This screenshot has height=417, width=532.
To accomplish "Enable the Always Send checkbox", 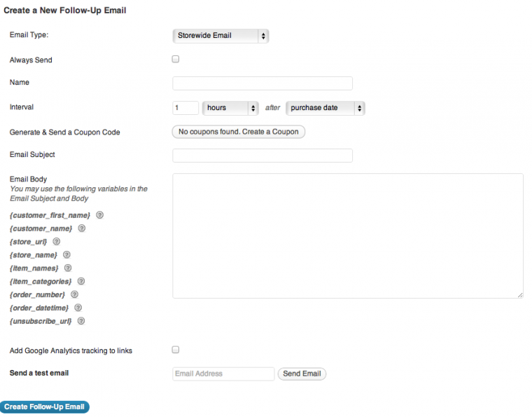I will tap(176, 60).
